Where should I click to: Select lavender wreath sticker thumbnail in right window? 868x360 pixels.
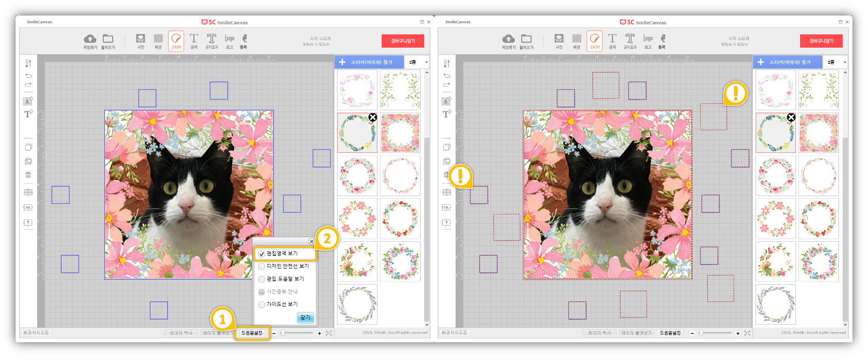point(775,304)
